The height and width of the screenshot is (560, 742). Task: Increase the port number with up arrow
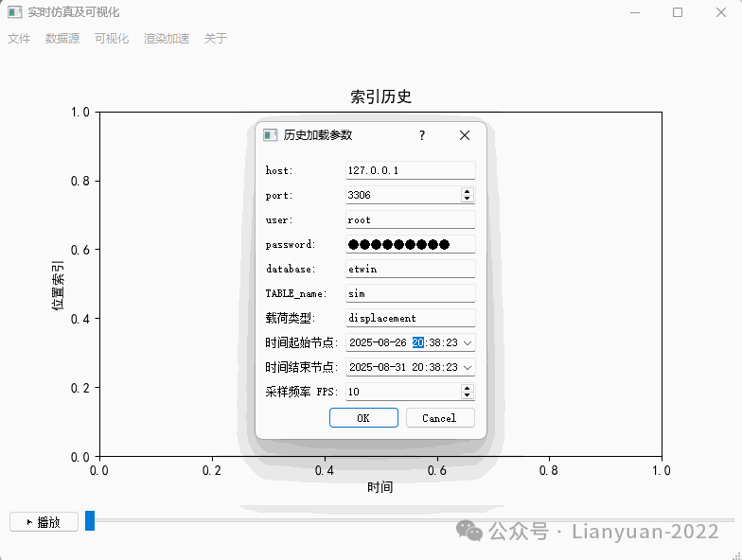[x=467, y=191]
